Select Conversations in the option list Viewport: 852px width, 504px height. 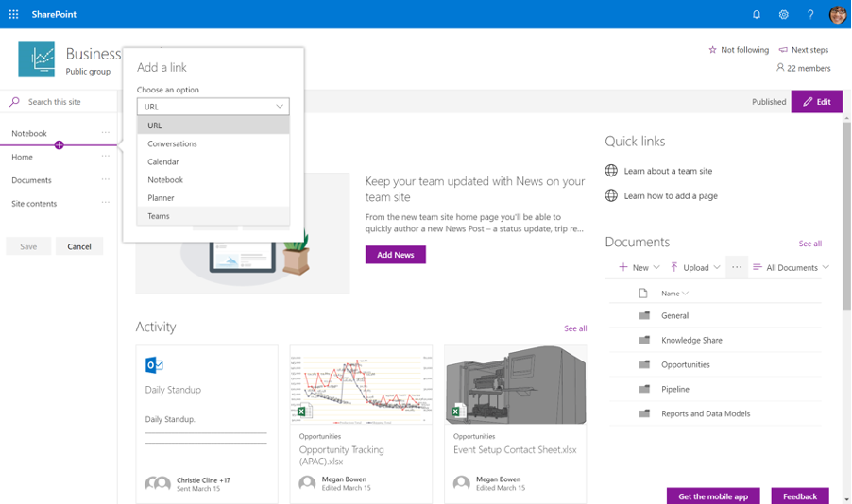(x=213, y=143)
